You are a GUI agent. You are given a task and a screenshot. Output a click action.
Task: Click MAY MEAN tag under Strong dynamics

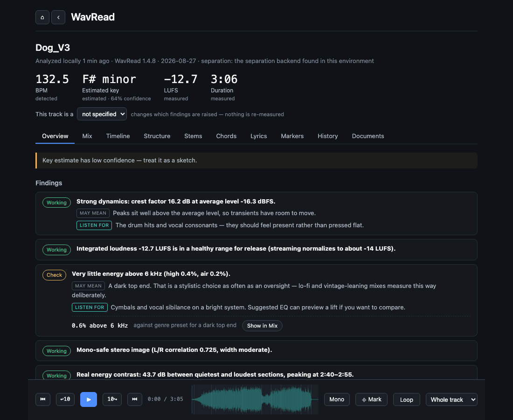pos(93,213)
